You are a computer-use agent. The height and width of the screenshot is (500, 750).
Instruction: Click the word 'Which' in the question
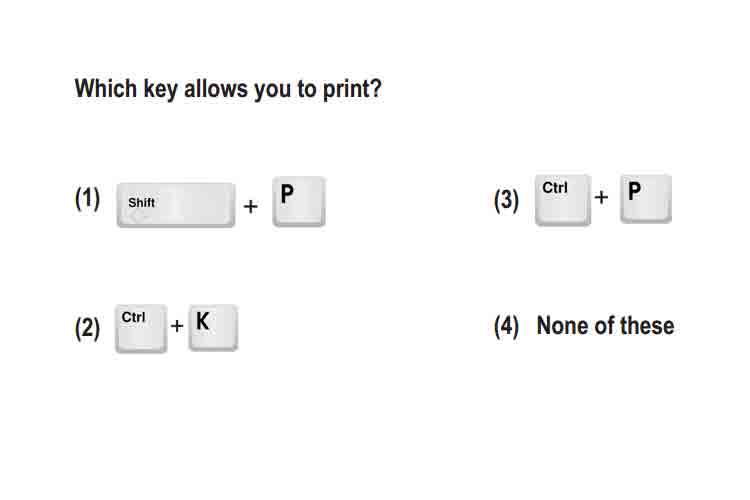[106, 89]
